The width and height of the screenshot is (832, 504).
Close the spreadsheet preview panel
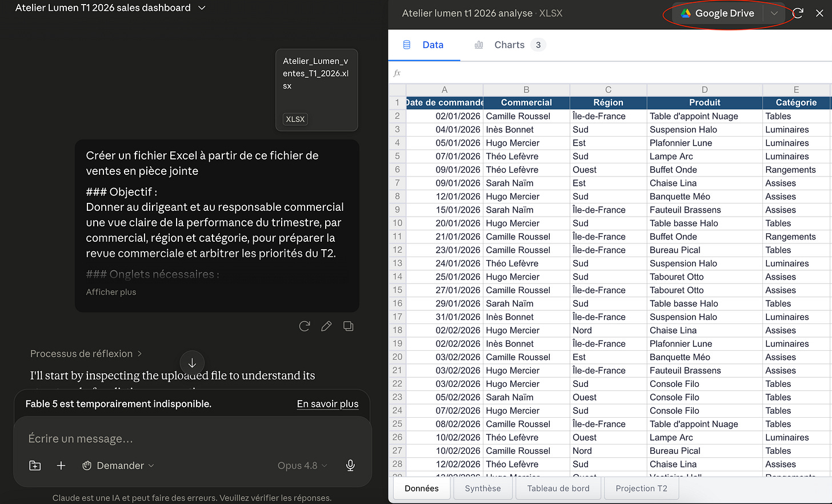coord(819,13)
